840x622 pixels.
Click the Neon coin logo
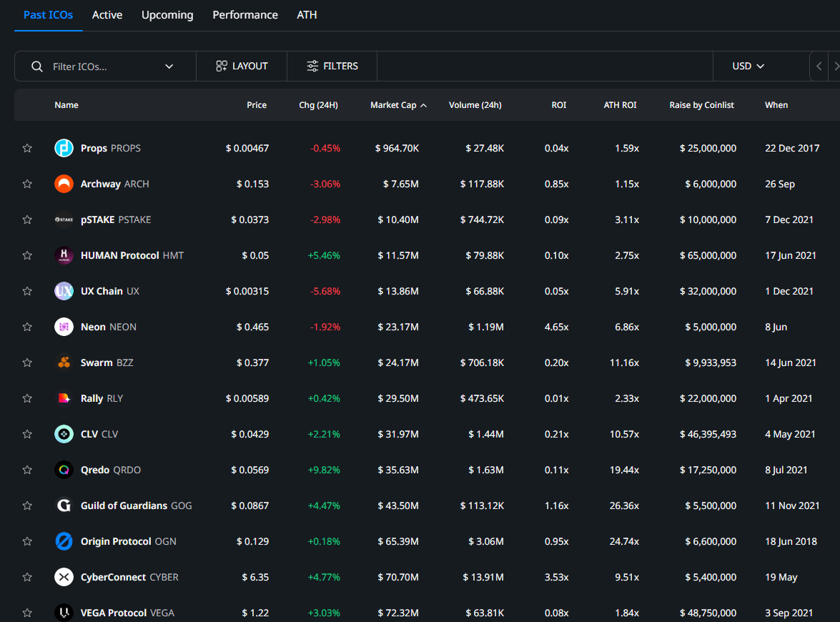(x=64, y=327)
